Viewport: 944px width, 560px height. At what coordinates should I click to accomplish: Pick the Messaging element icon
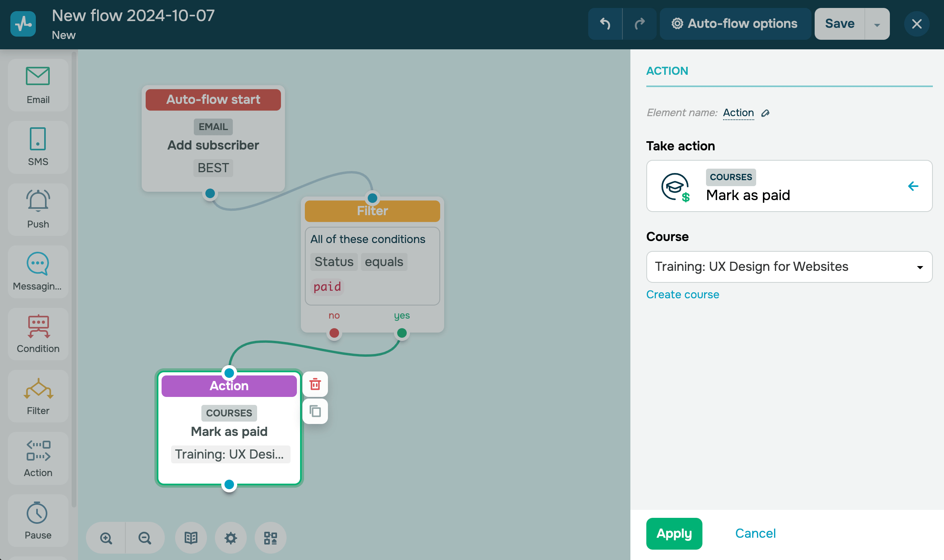click(x=38, y=271)
